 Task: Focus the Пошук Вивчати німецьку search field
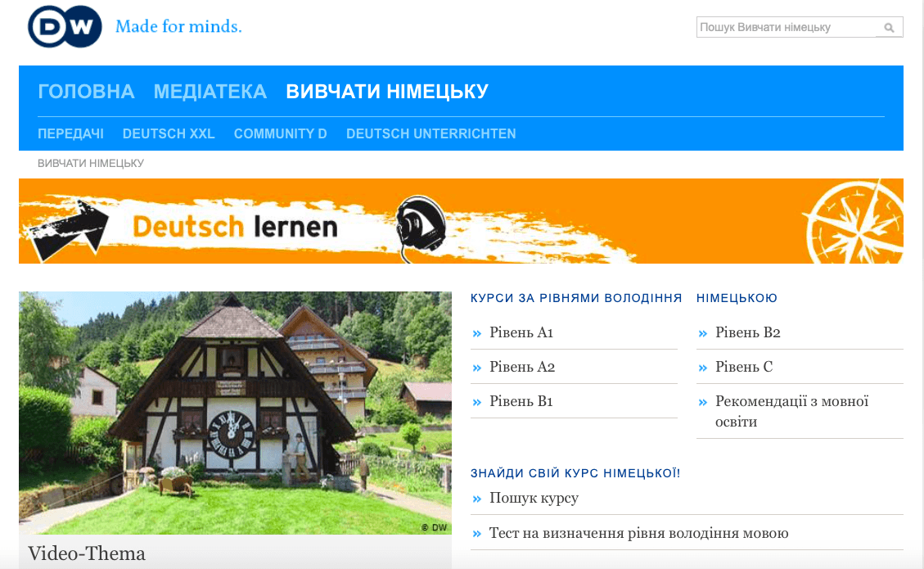point(786,28)
